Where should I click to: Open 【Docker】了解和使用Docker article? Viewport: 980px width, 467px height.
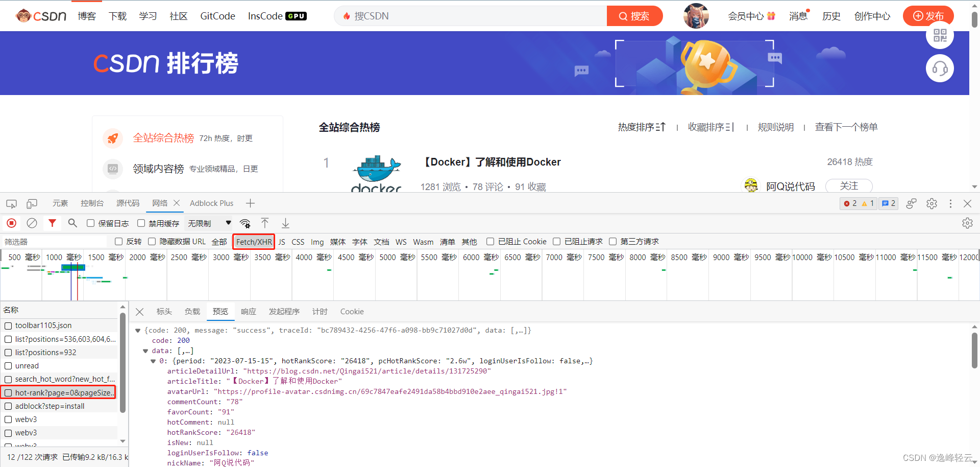pos(493,162)
